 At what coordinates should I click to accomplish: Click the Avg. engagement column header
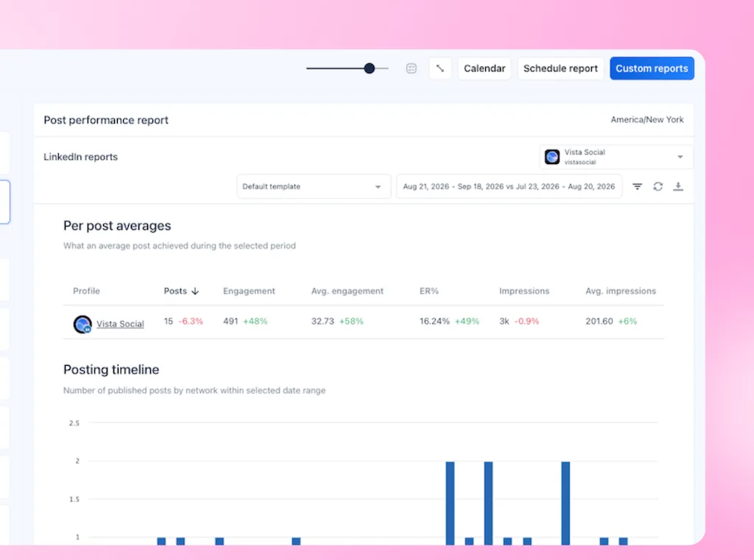pos(348,291)
